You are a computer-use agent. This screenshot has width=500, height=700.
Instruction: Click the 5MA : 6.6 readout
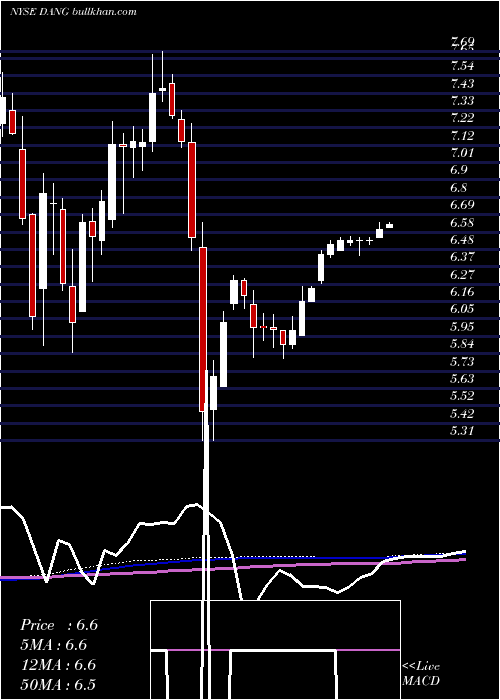pos(54,645)
